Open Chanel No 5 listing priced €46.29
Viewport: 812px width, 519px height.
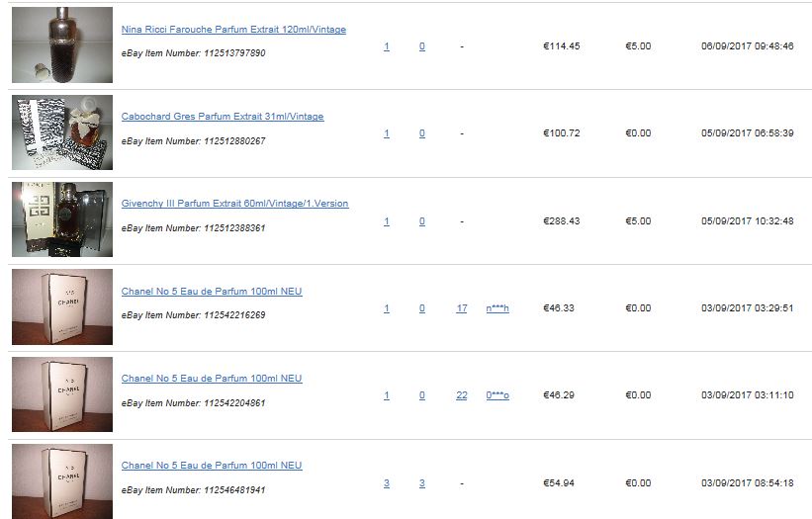(x=212, y=379)
